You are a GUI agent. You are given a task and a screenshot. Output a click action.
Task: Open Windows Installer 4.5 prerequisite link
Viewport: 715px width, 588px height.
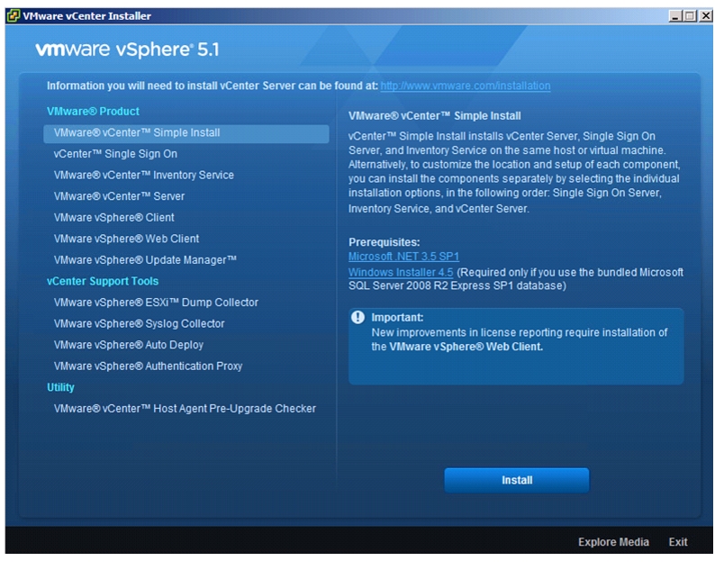click(x=401, y=273)
